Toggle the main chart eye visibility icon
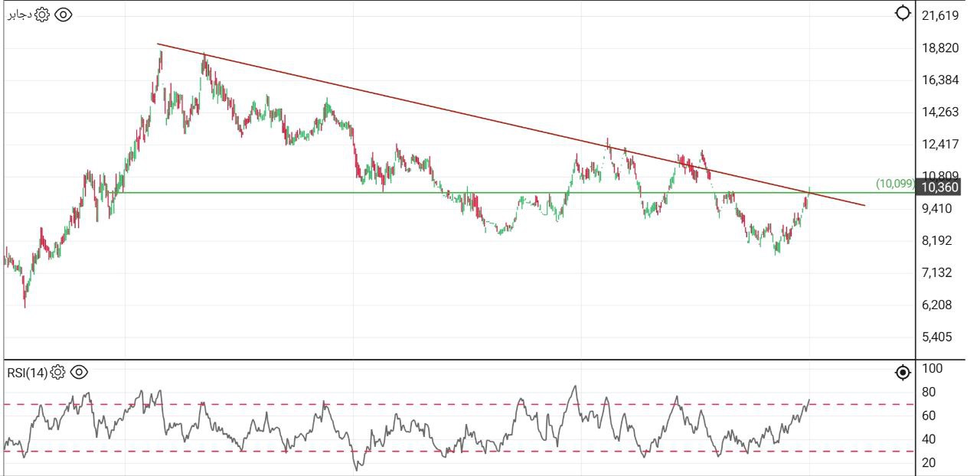The width and height of the screenshot is (980, 476). 64,15
